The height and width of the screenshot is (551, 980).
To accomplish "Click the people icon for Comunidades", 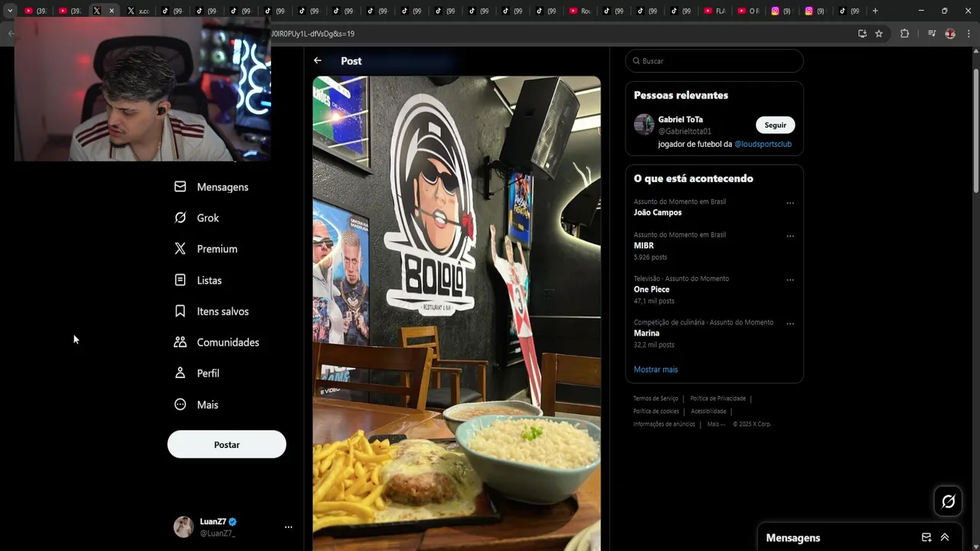I will point(180,342).
